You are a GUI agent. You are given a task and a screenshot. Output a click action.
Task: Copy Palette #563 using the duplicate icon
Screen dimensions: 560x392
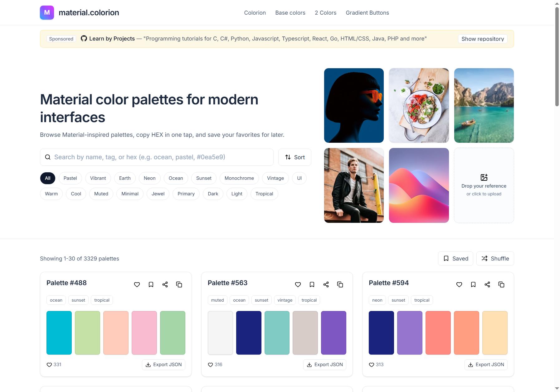click(x=340, y=284)
